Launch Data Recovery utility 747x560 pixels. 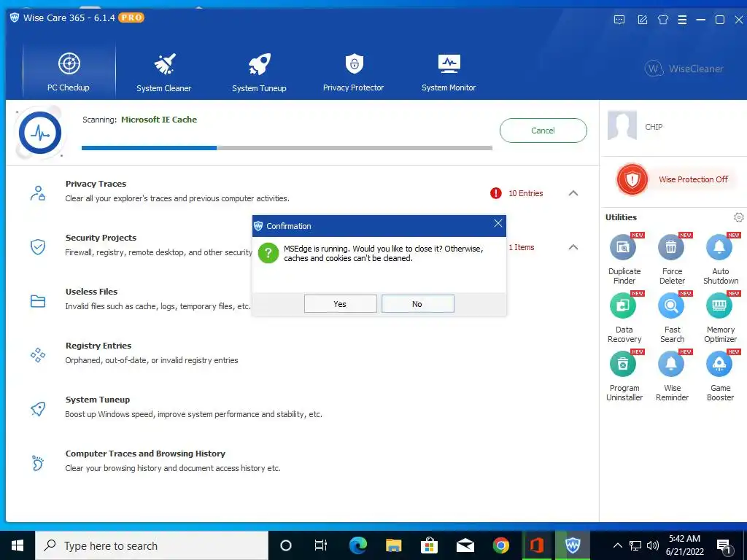(x=624, y=317)
